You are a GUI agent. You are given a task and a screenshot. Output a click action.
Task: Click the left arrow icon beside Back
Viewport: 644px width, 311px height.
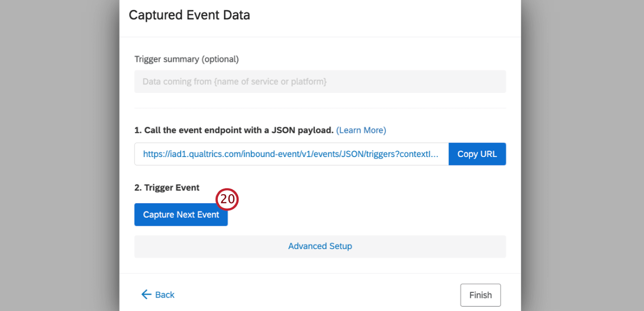coord(146,295)
